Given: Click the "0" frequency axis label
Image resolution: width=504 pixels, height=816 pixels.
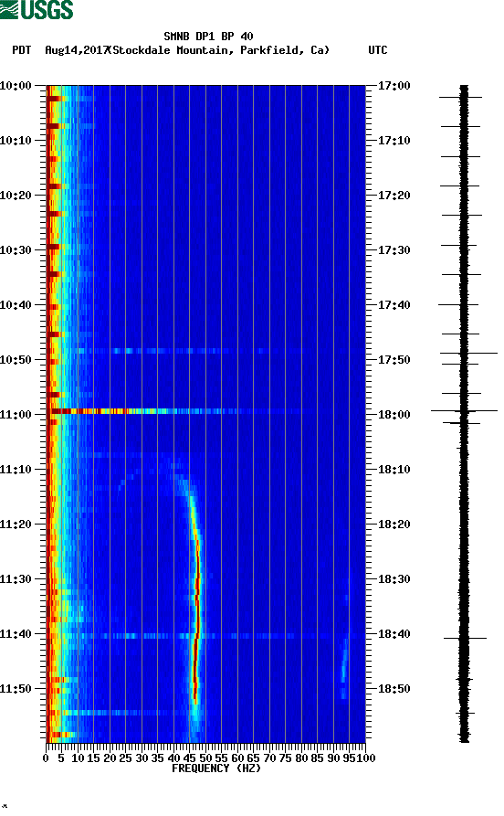Looking at the screenshot, I should point(46,758).
